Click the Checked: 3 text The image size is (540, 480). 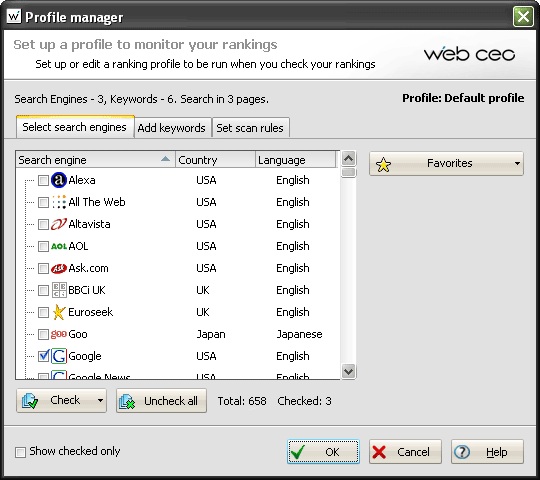304,401
